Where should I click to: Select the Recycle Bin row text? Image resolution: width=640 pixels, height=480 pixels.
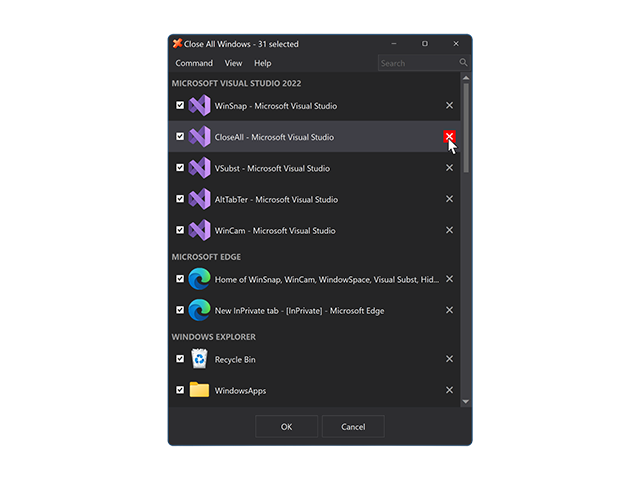tap(235, 360)
